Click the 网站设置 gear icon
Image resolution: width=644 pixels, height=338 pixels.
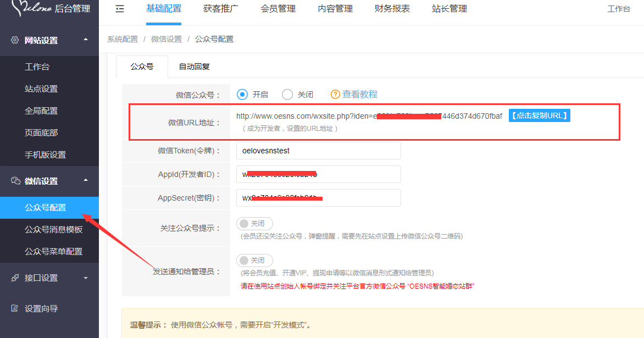click(15, 40)
